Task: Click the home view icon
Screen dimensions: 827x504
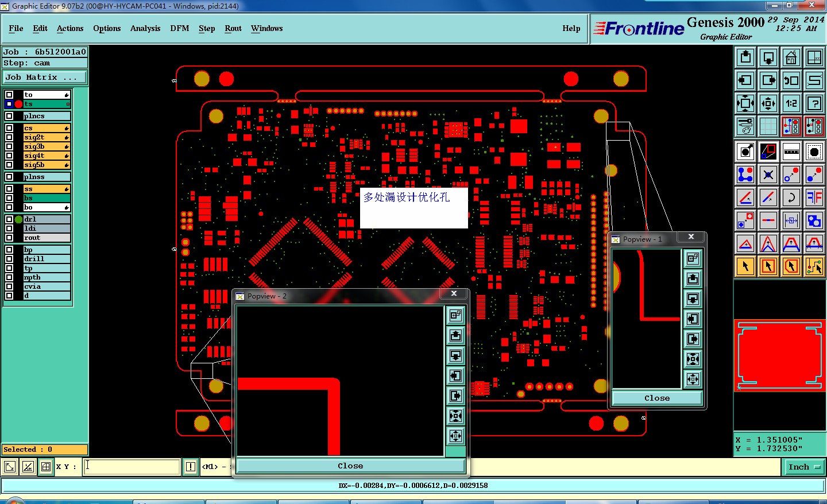Action: [791, 57]
